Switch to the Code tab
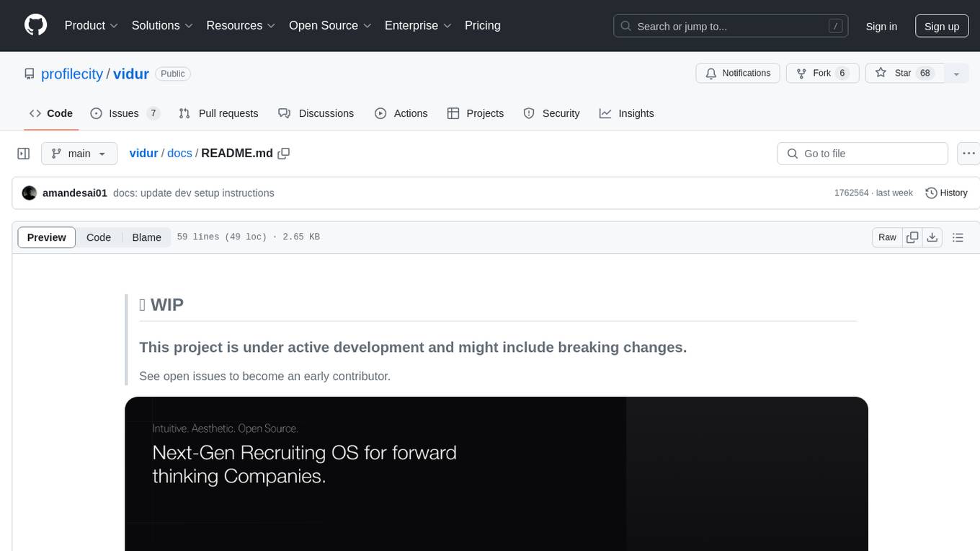980x551 pixels. click(x=51, y=113)
